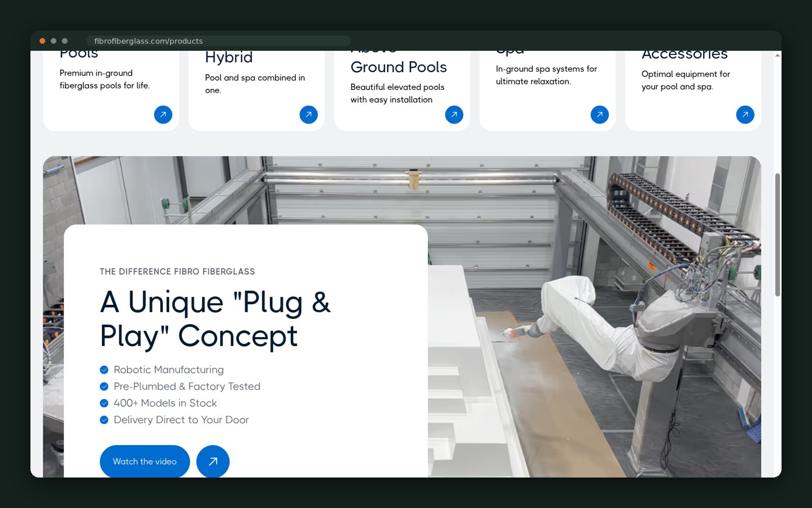The image size is (812, 508).
Task: Open the Accessories card arrow icon
Action: (745, 114)
